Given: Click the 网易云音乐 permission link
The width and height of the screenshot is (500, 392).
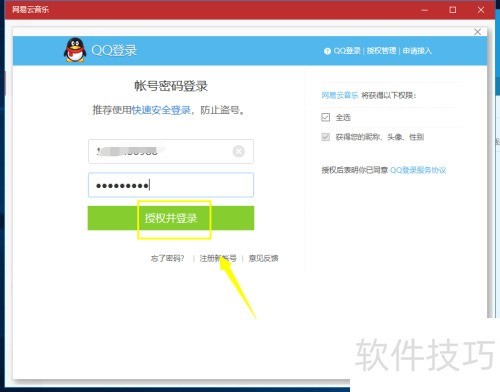Looking at the screenshot, I should click(x=340, y=95).
